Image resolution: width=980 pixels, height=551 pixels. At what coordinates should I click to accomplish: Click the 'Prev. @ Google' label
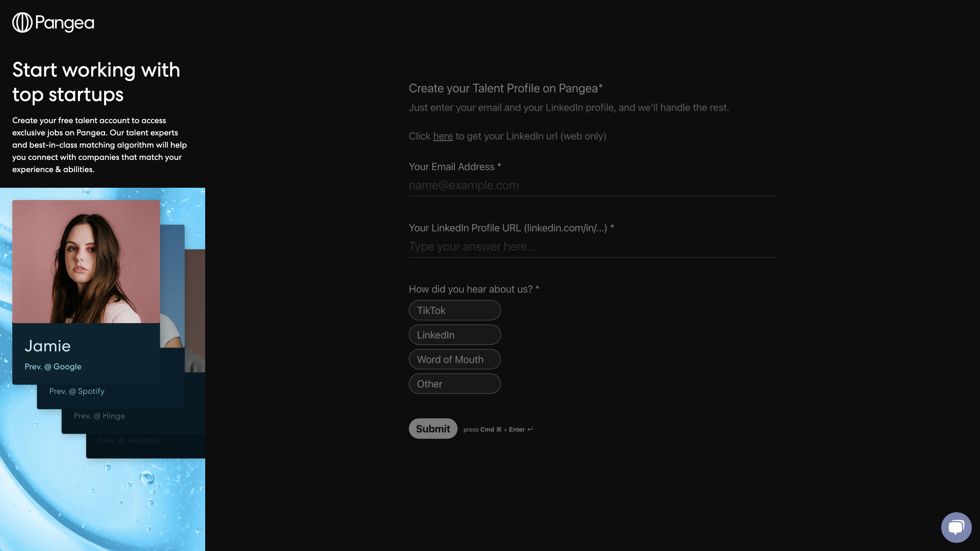click(x=53, y=367)
